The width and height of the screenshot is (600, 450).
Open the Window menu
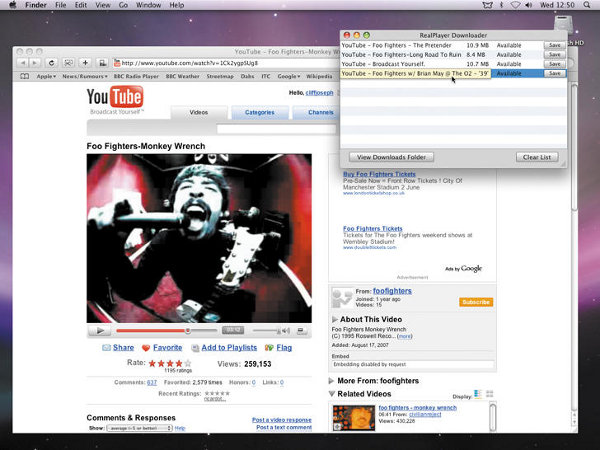(x=148, y=5)
